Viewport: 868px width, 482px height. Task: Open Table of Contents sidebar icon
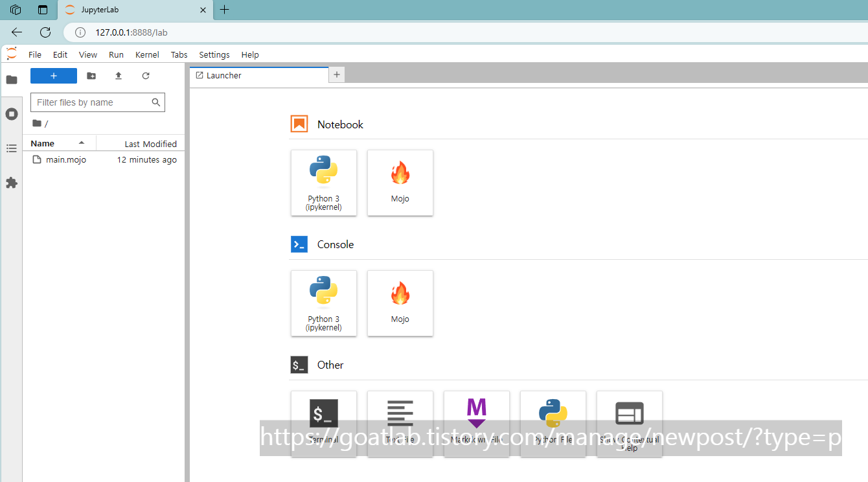coord(12,148)
